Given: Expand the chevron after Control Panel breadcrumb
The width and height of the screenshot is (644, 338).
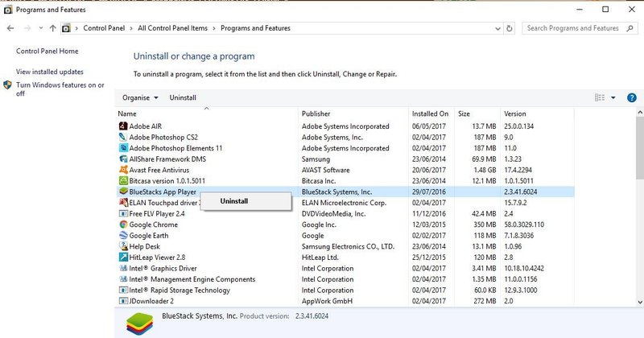Looking at the screenshot, I should pos(131,28).
